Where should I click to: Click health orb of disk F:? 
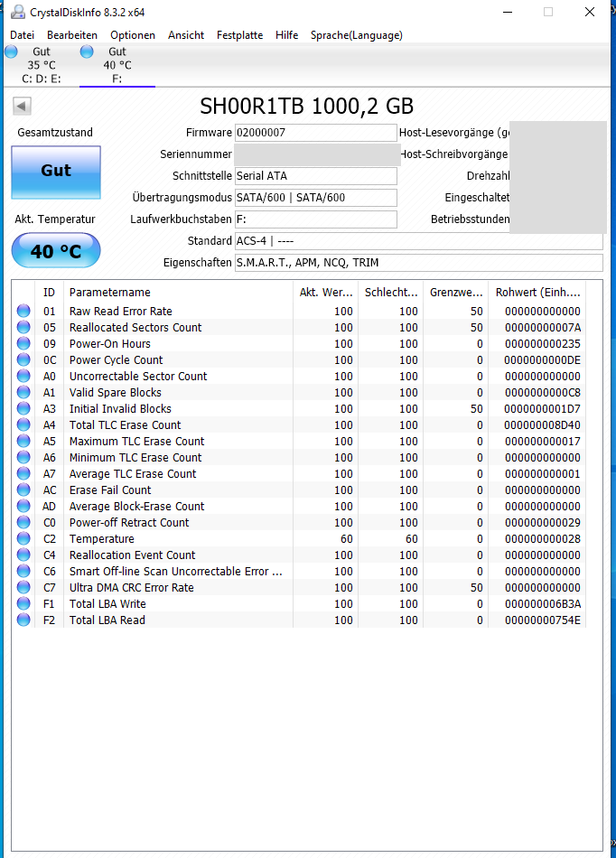(87, 51)
